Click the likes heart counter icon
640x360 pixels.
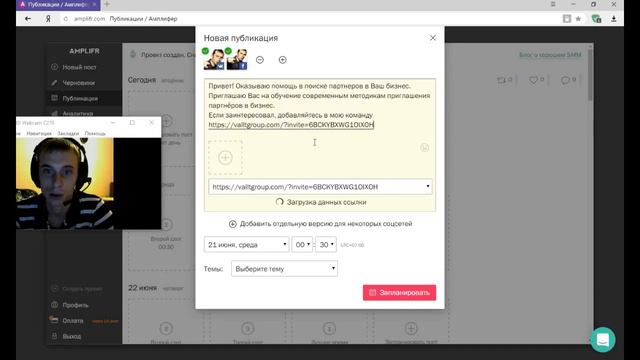tap(533, 80)
